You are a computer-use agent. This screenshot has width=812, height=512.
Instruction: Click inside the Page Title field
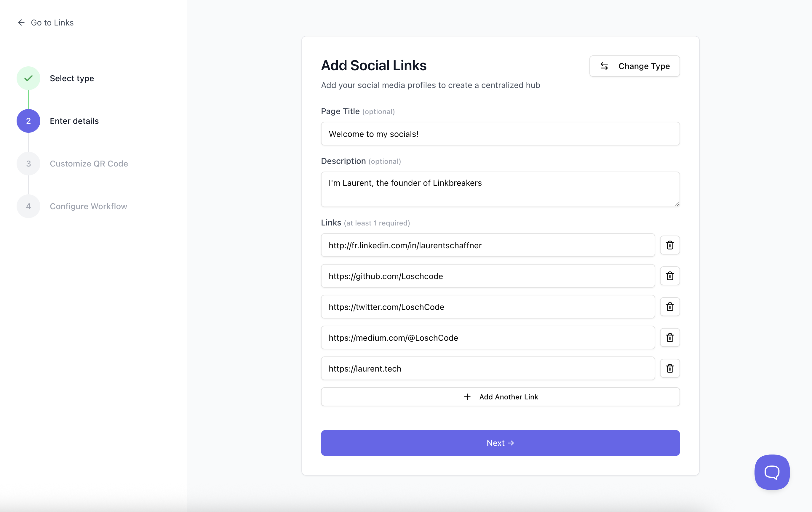[x=500, y=133]
